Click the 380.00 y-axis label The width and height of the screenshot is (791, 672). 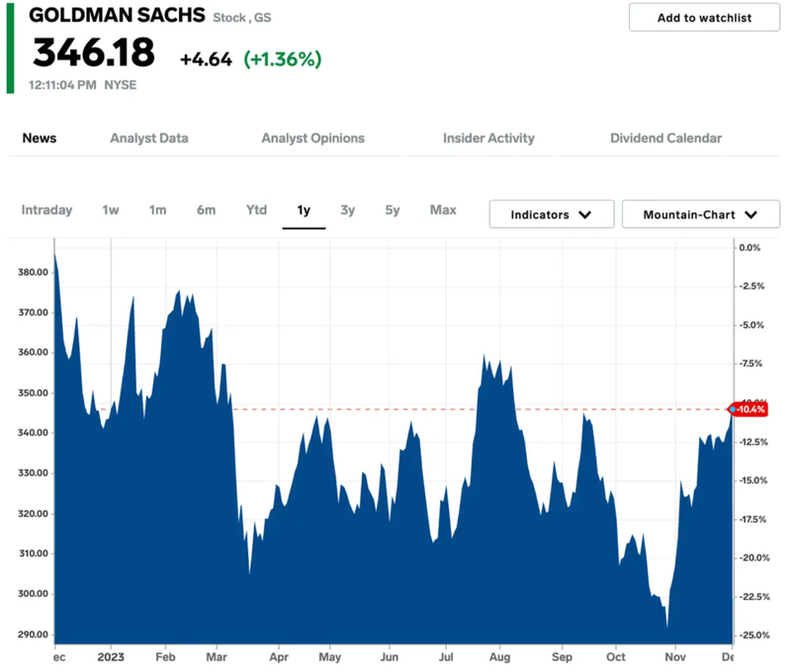pyautogui.click(x=34, y=272)
